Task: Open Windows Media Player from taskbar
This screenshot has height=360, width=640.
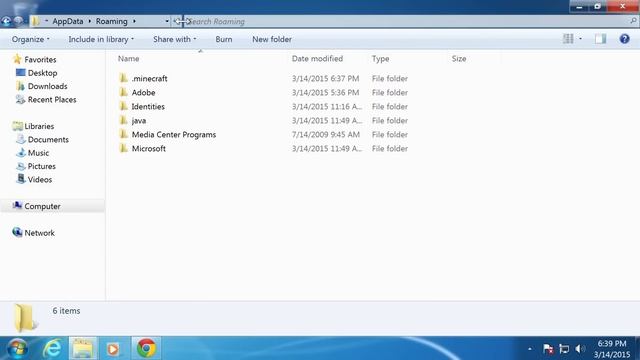Action: (113, 349)
